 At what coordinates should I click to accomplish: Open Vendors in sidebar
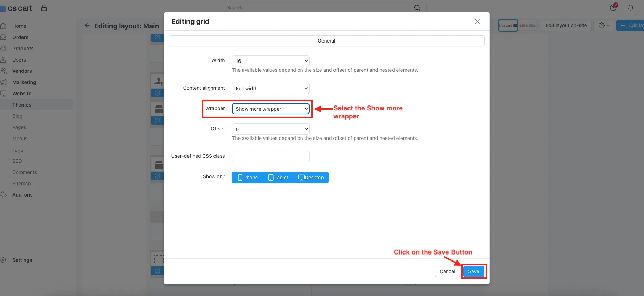(x=22, y=71)
